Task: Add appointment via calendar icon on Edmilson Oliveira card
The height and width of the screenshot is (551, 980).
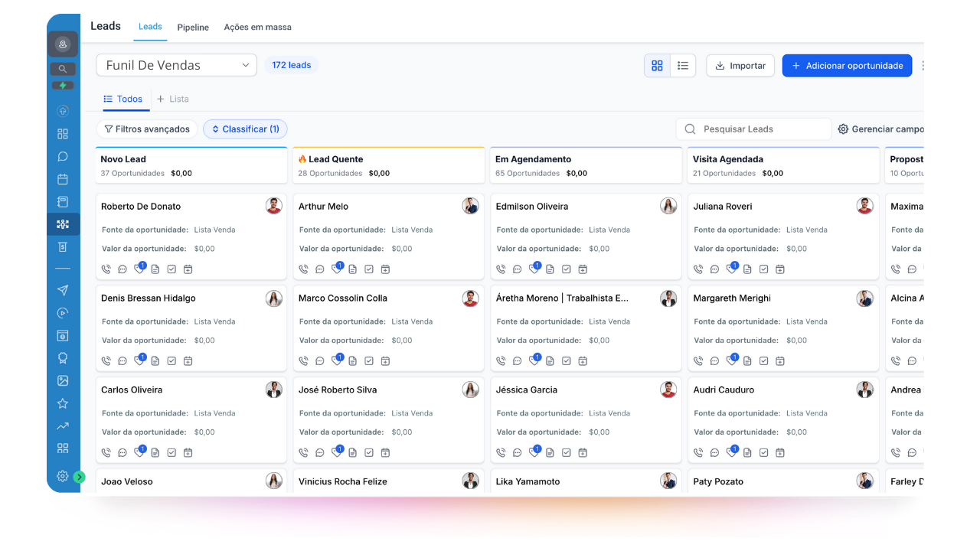Action: click(583, 269)
